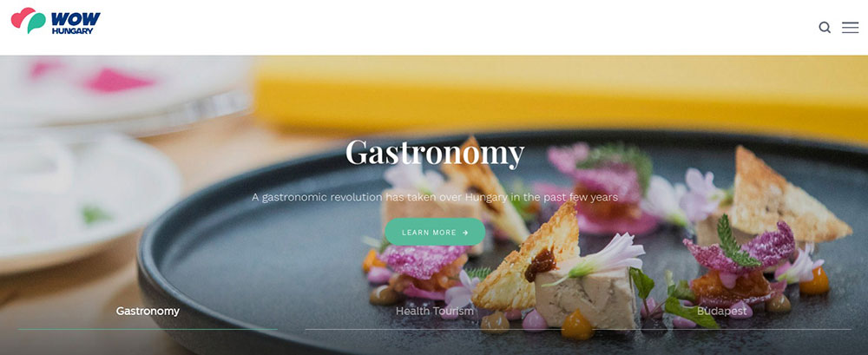Click the underline beneath Health Tourism
This screenshot has height=355, width=868.
[x=435, y=330]
